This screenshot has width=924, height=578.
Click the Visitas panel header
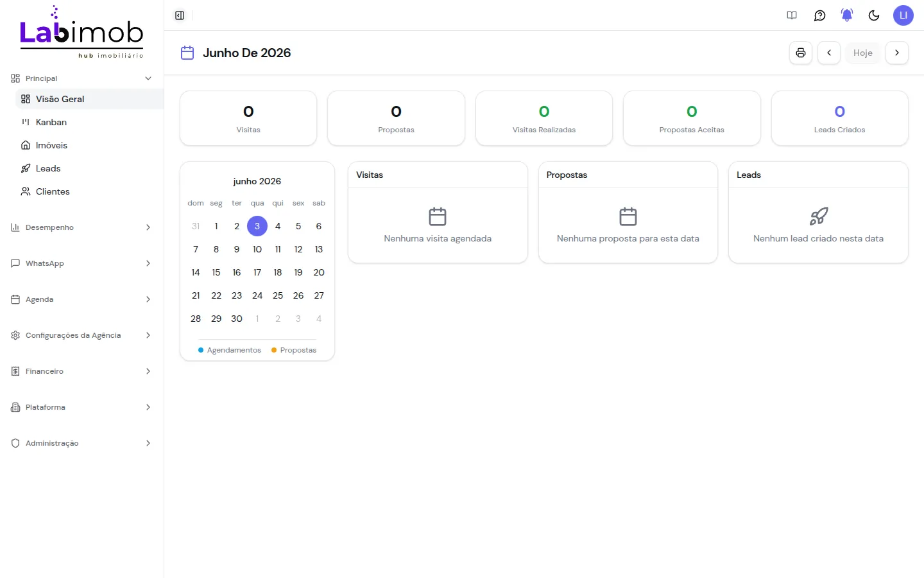pos(438,175)
